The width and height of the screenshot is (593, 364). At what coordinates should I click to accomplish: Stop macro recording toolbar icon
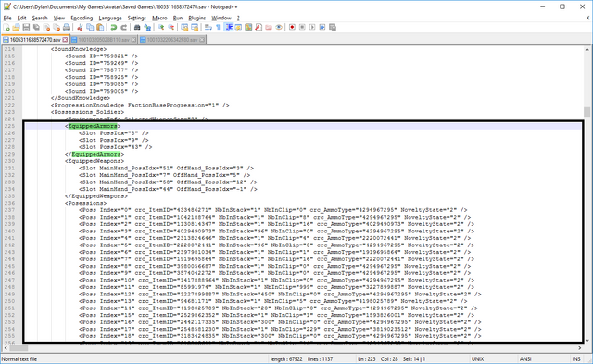click(302, 27)
